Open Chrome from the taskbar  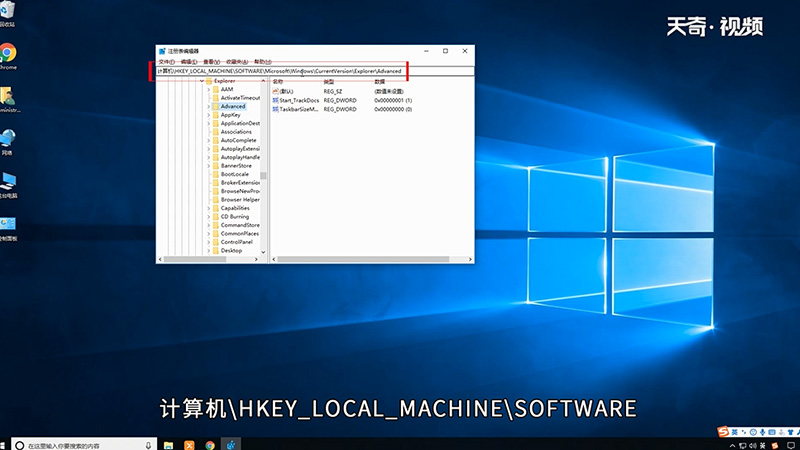[x=210, y=445]
